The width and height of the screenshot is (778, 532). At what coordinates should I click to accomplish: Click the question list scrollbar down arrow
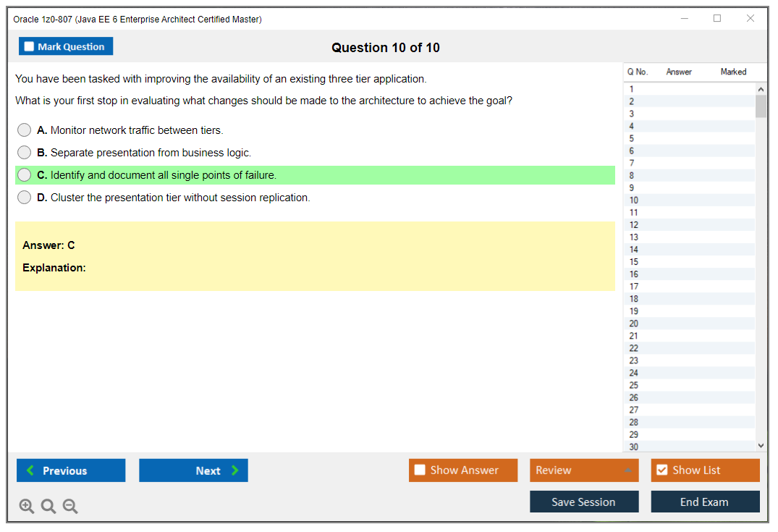pos(760,447)
